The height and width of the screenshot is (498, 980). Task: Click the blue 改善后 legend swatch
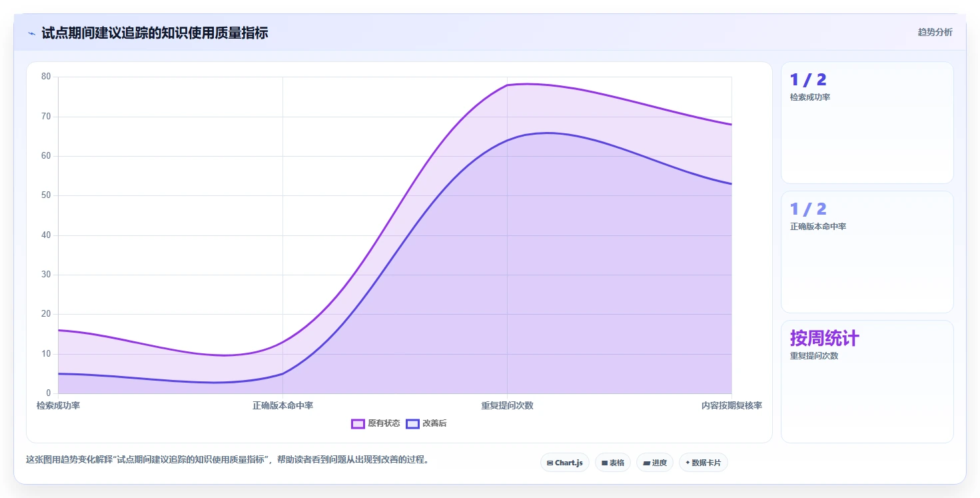412,423
